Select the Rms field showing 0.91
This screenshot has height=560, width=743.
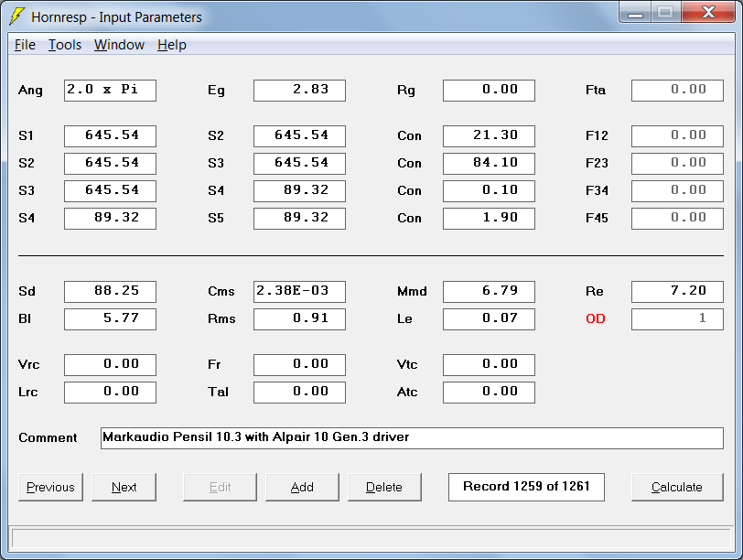pyautogui.click(x=299, y=319)
